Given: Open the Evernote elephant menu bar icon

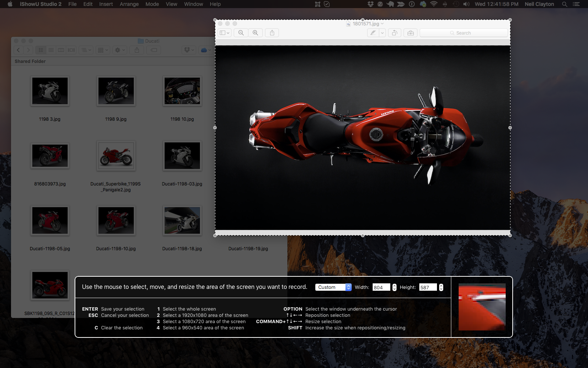Looking at the screenshot, I should tap(390, 4).
